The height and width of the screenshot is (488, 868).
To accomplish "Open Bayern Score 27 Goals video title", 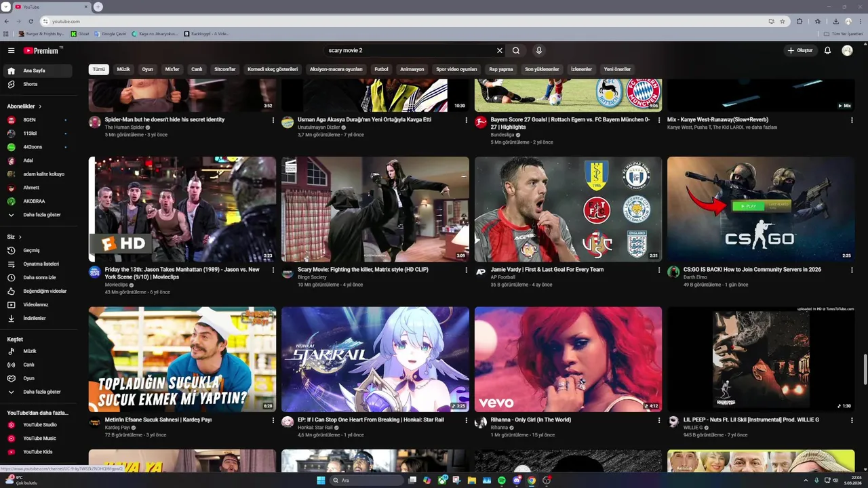I will click(570, 123).
